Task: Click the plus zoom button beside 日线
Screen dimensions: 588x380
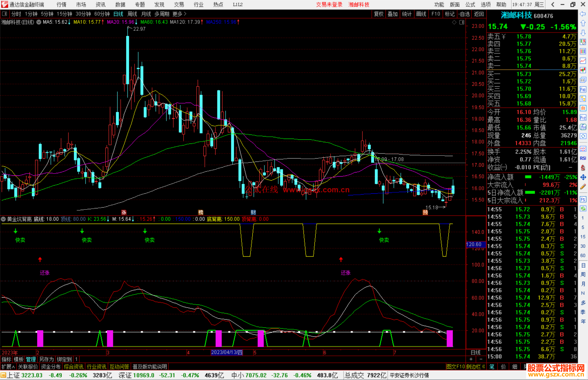Action: [x=471, y=359]
